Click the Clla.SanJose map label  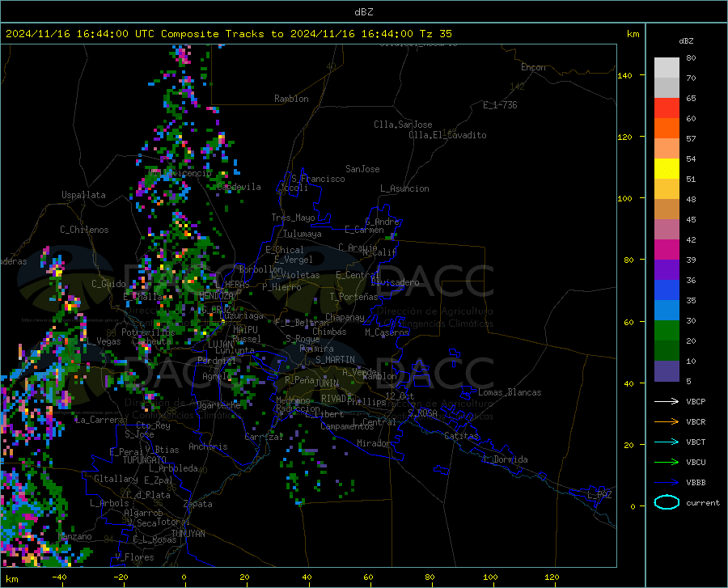click(403, 125)
